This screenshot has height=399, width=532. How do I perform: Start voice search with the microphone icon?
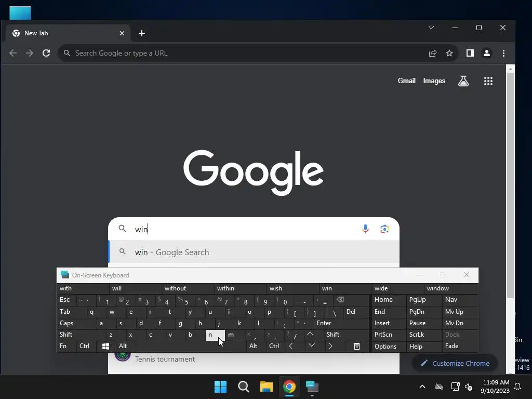pyautogui.click(x=365, y=229)
